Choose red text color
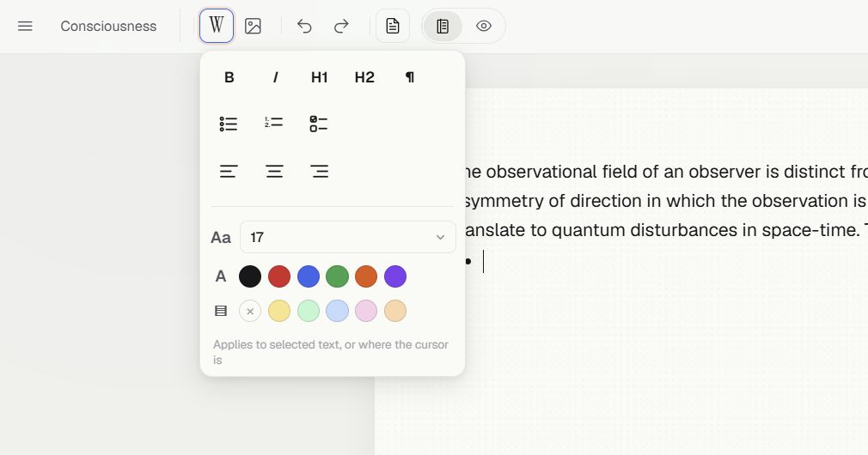 tap(279, 276)
